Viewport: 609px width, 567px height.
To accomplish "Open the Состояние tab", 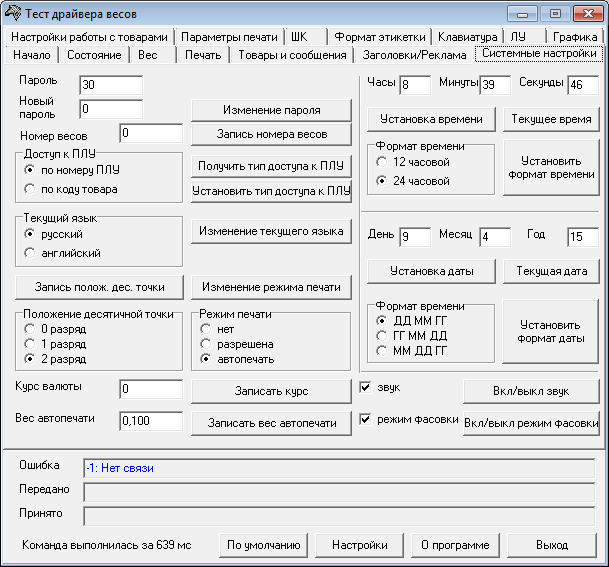I will [x=94, y=55].
